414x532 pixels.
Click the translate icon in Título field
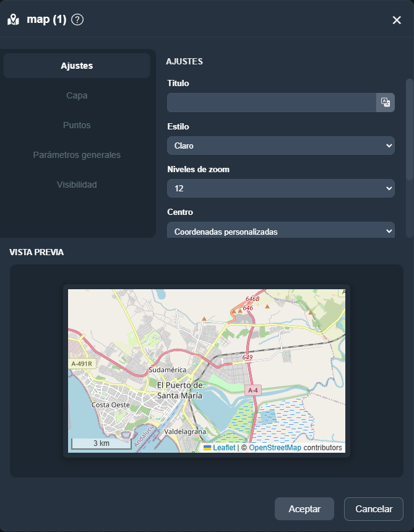pos(385,103)
